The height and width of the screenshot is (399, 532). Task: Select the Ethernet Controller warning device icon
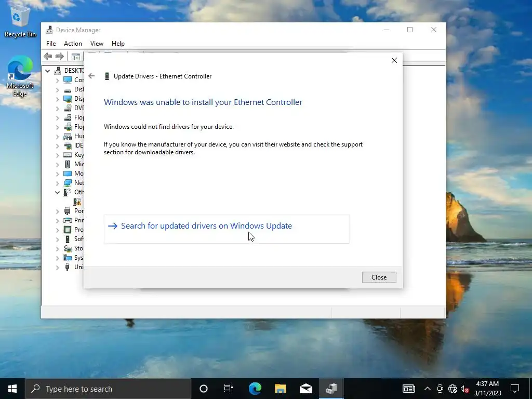pos(77,202)
